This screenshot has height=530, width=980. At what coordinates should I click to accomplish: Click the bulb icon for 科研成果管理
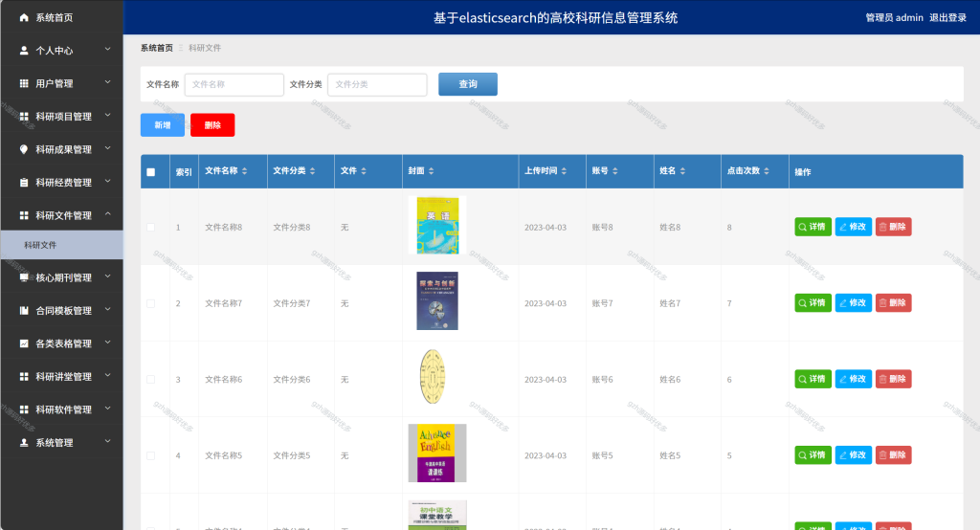[24, 149]
